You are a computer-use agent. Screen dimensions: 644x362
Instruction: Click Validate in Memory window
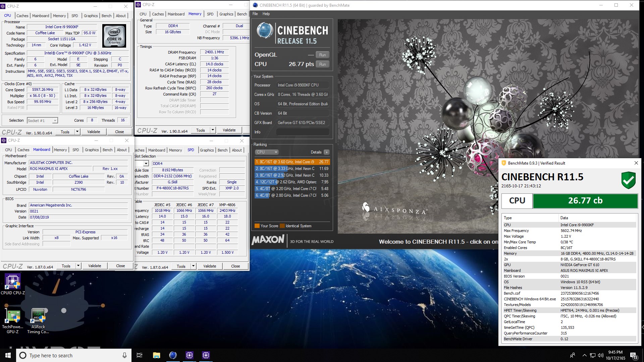pos(229,130)
